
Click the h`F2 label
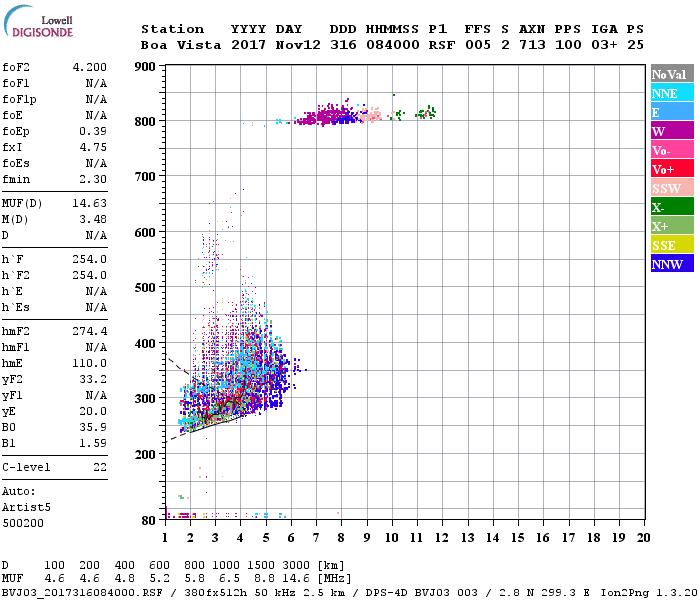tap(16, 275)
